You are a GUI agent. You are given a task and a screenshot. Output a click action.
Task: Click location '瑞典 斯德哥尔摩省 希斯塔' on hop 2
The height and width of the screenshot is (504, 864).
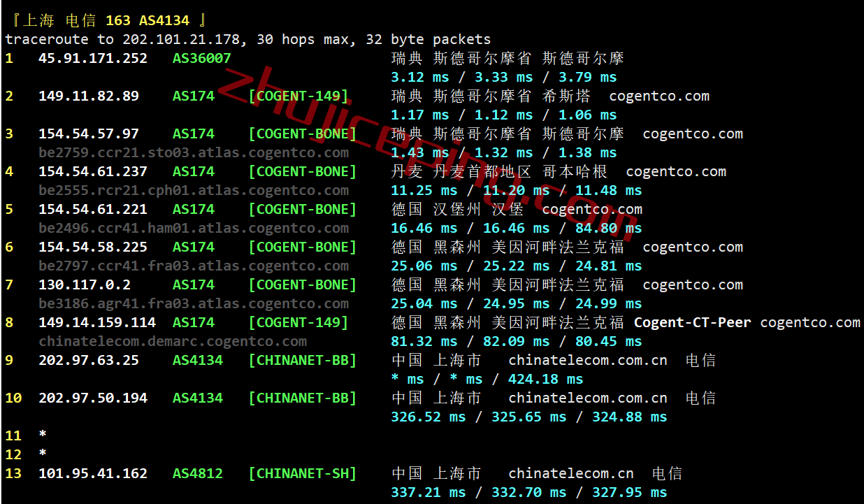pos(491,96)
